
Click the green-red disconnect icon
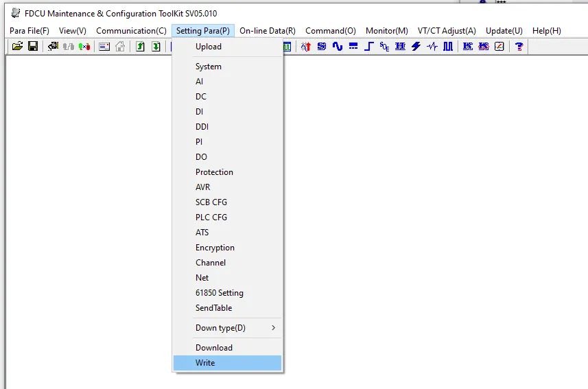[84, 47]
